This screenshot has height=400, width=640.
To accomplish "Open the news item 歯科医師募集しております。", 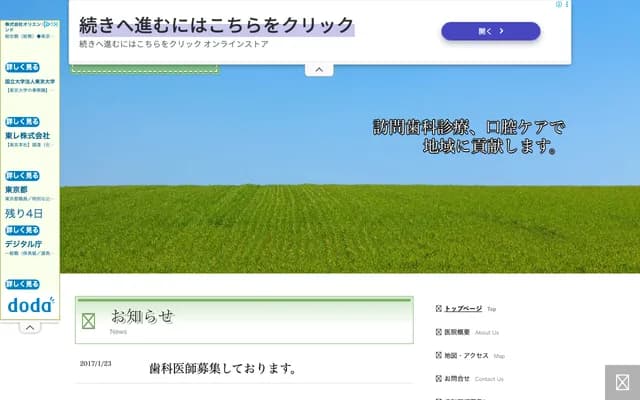I will coord(223,369).
